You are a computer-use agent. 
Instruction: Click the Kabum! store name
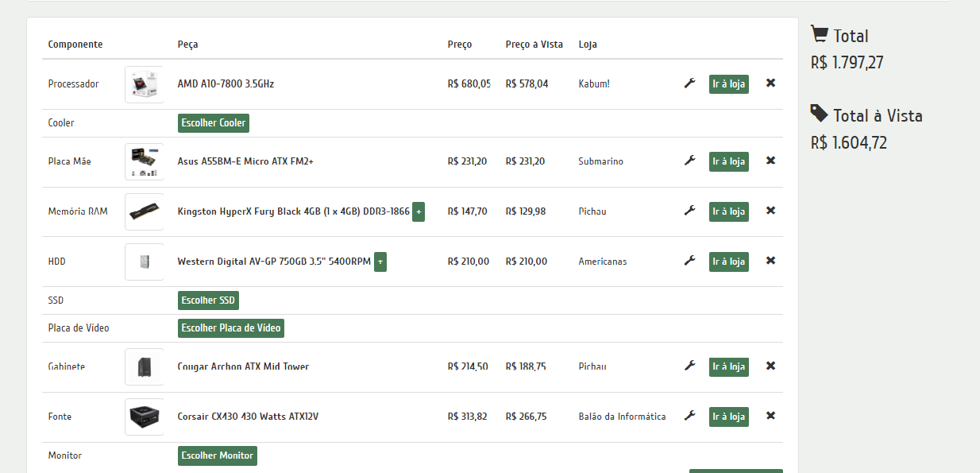(x=594, y=83)
